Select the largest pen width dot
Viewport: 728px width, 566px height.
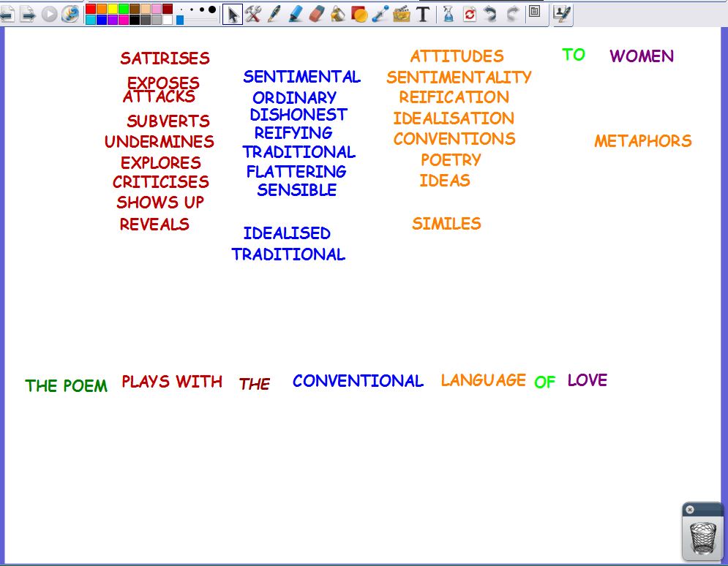pos(212,10)
